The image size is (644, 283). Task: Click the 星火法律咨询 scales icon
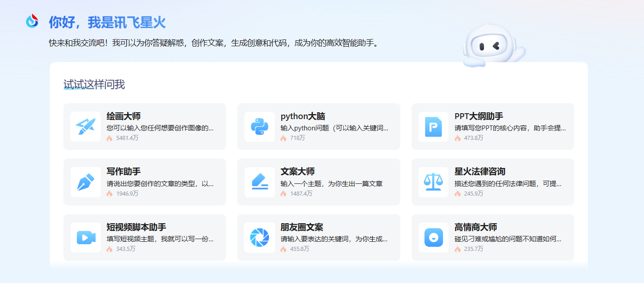click(433, 182)
